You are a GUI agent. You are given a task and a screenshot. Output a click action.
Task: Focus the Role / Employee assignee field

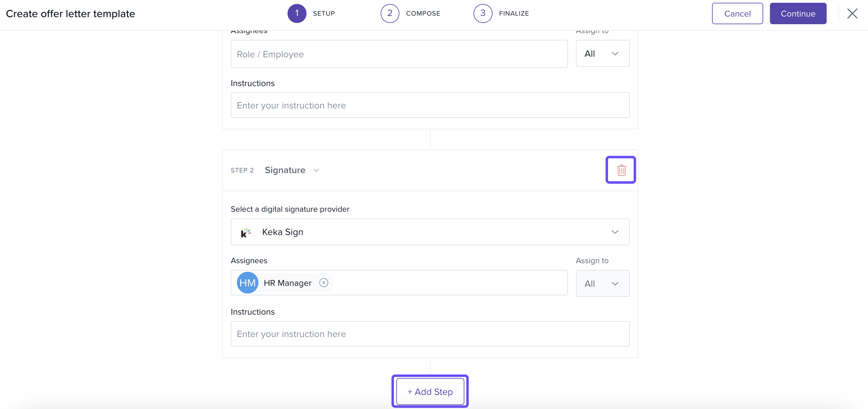click(x=399, y=54)
